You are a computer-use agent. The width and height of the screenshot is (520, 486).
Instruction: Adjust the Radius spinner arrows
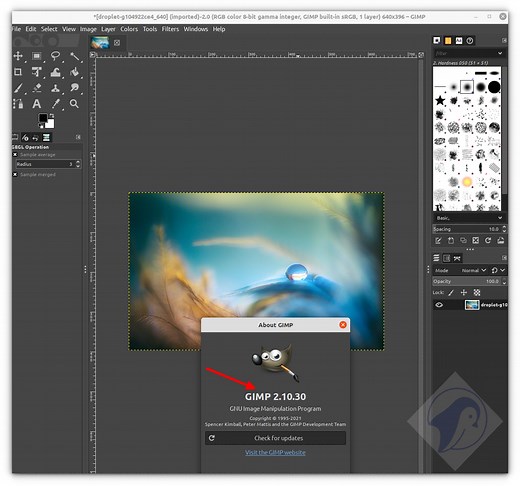point(78,164)
